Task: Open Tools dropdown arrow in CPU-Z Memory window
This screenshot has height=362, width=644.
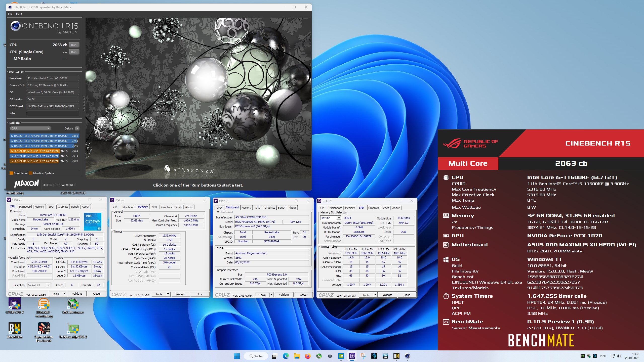Action: (x=168, y=294)
